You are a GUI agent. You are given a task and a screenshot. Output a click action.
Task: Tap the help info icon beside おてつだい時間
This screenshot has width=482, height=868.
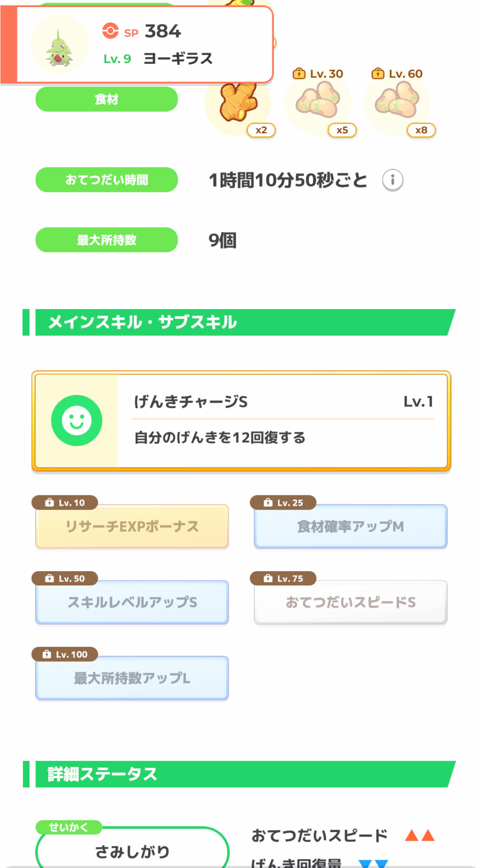(x=393, y=180)
